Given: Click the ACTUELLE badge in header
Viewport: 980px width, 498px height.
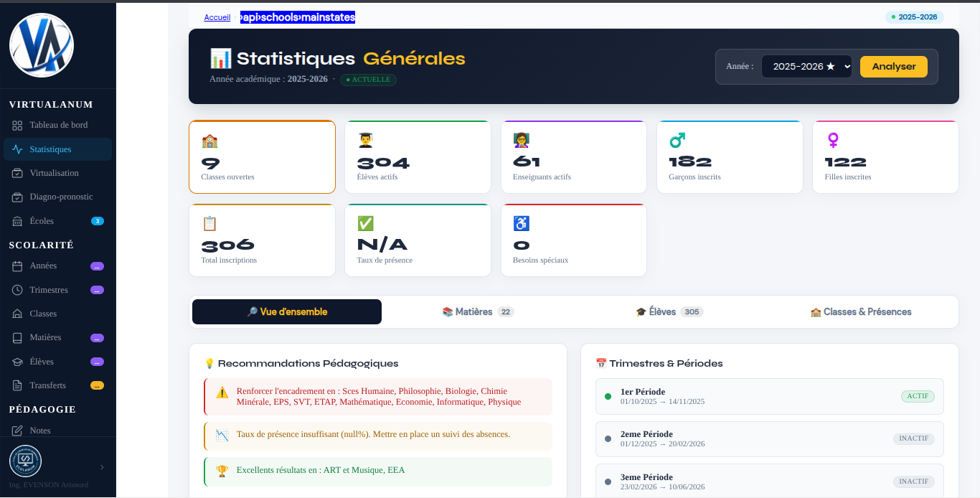Looking at the screenshot, I should (368, 80).
